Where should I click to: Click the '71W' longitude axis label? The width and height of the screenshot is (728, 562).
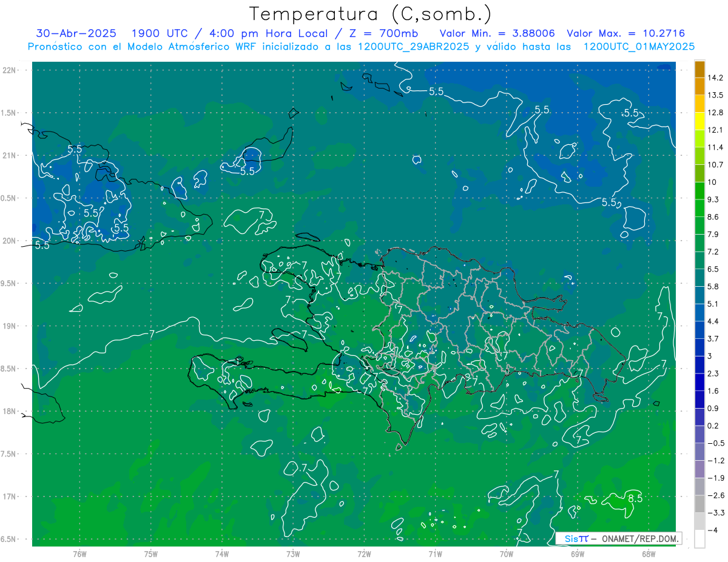[x=435, y=554]
